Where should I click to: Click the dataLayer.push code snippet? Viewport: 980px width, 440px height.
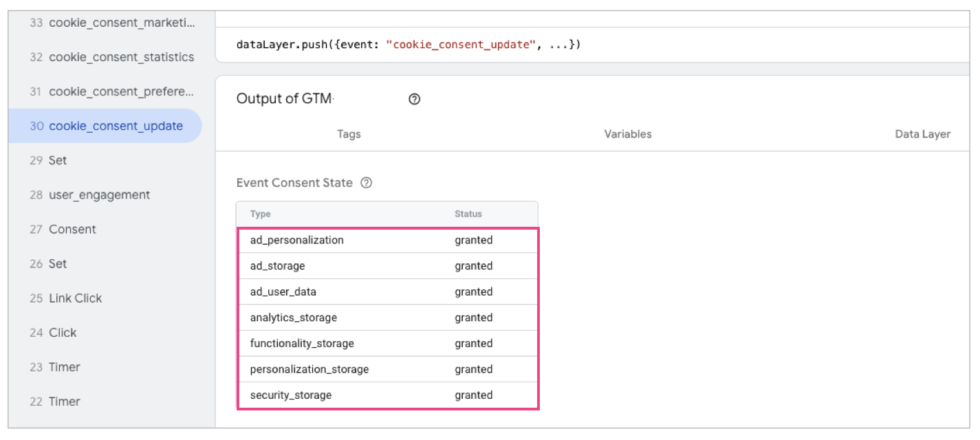(x=409, y=45)
